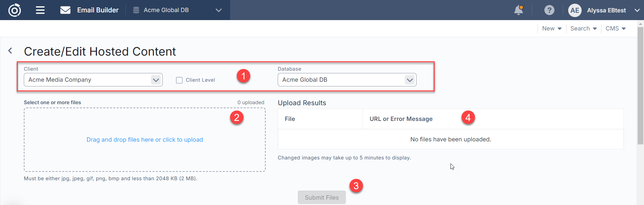Click the Omeda circular logo icon
This screenshot has height=205, width=644.
(x=14, y=10)
